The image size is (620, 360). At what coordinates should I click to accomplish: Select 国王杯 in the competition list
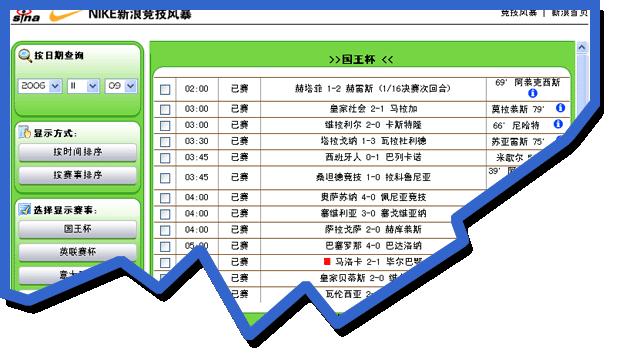pyautogui.click(x=78, y=229)
